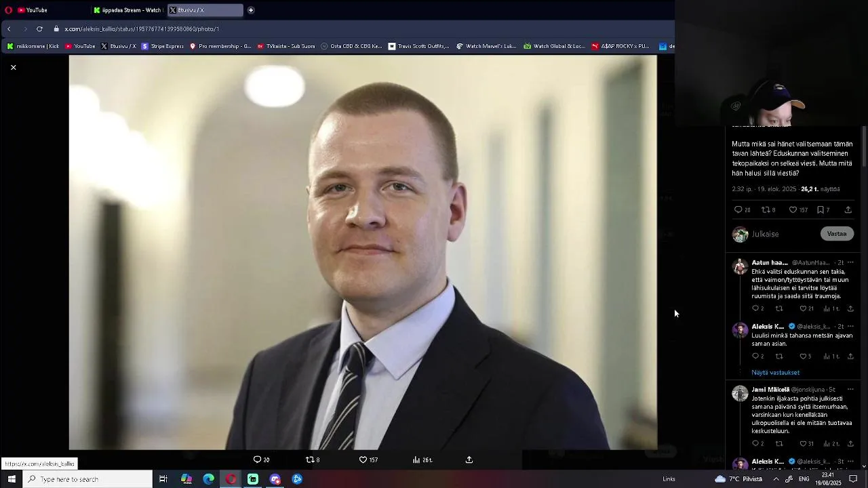Share the main post in sidebar
Screen dimensions: 868x488
tap(848, 210)
